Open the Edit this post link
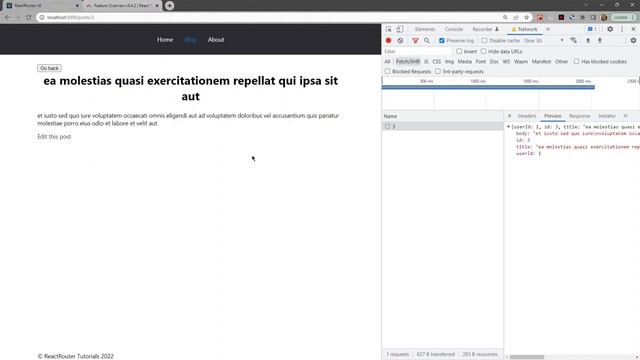640x360 pixels. (x=54, y=137)
